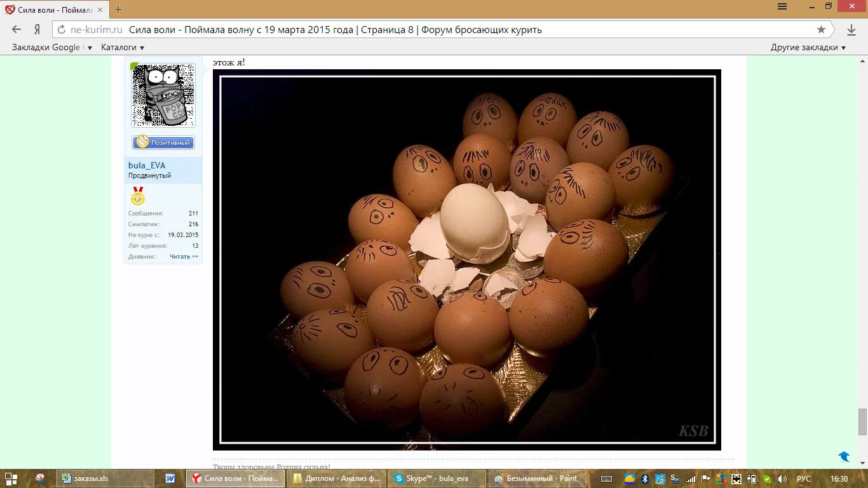Screen dimensions: 868x488
Task: Mute the speaker volume in the tray
Action: [x=783, y=478]
